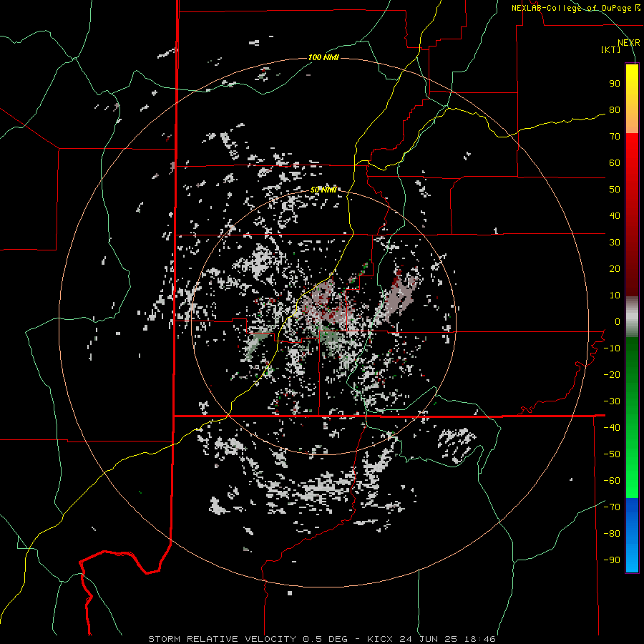644x644 pixels.
Task: Click the 0 value on the velocity scale
Action: point(618,322)
